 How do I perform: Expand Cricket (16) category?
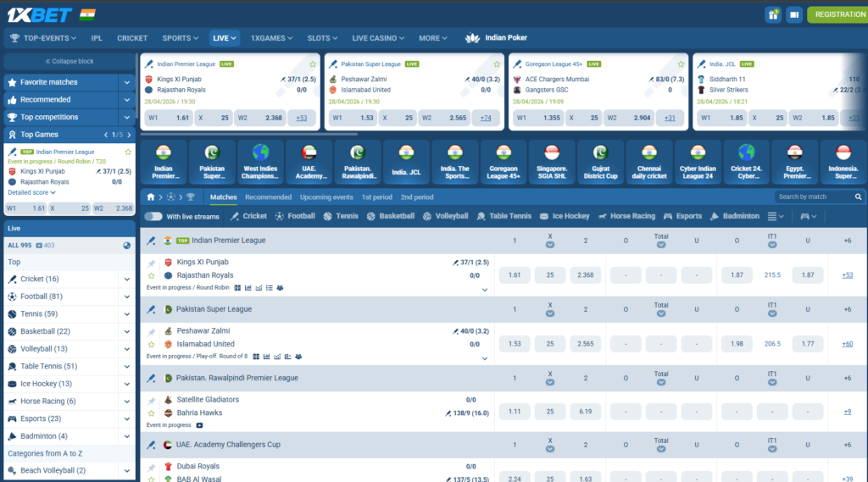click(x=127, y=280)
